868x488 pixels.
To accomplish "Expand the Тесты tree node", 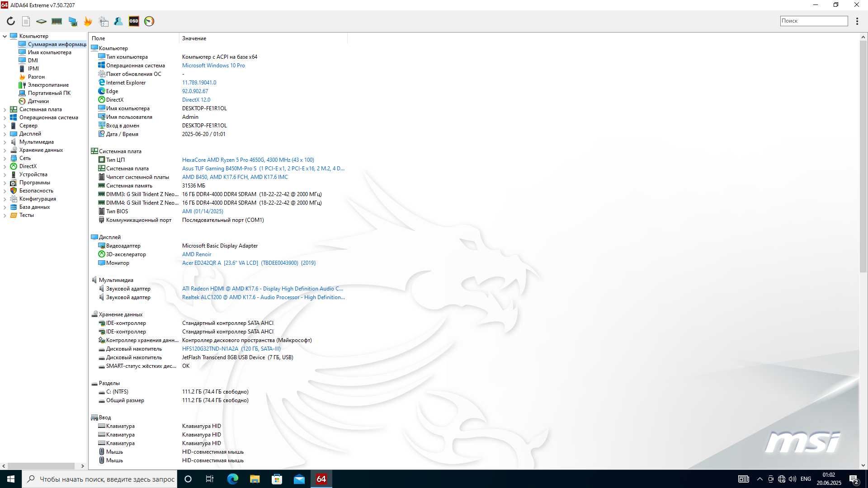I will coord(5,215).
